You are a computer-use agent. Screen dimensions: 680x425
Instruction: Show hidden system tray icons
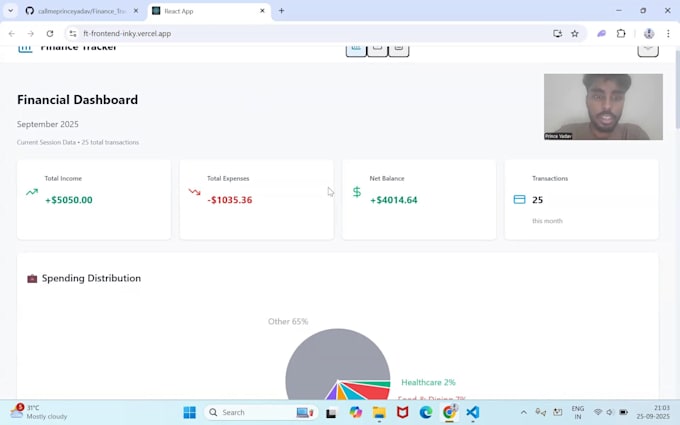523,412
